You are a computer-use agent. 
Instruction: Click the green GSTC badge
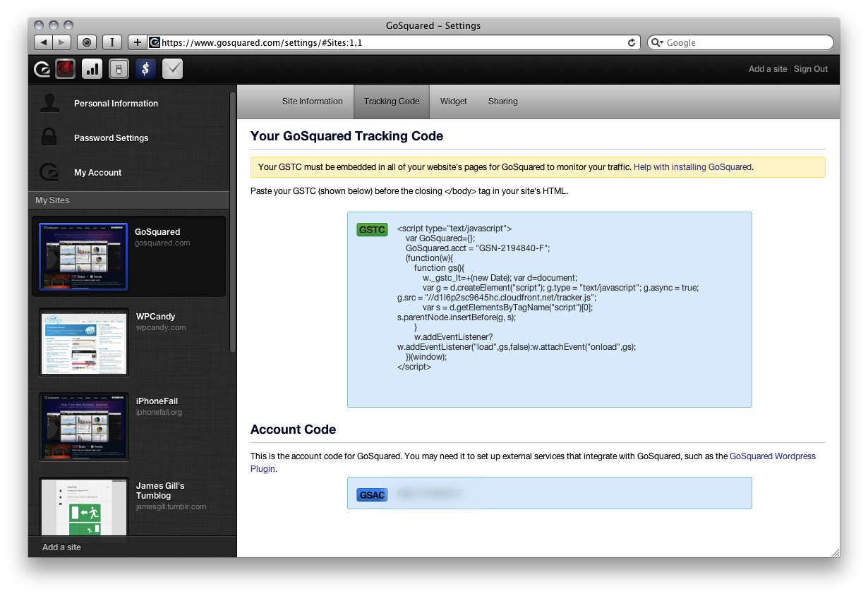[x=372, y=229]
